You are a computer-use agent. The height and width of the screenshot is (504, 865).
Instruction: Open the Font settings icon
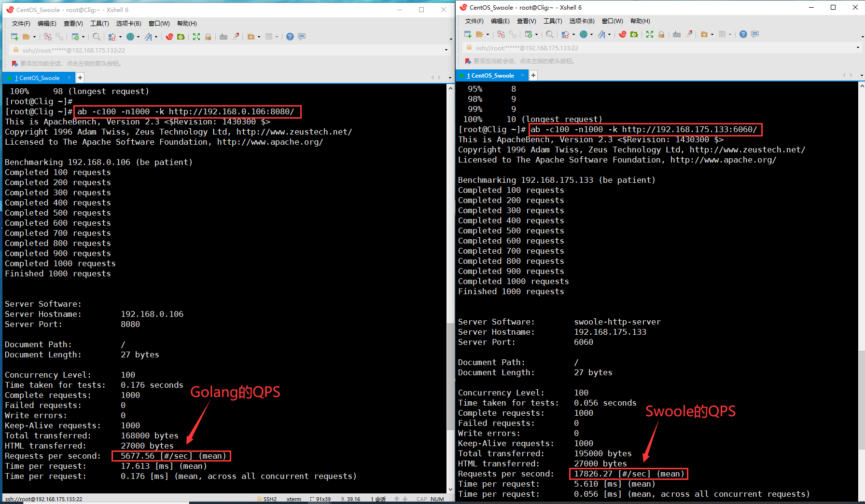(149, 37)
